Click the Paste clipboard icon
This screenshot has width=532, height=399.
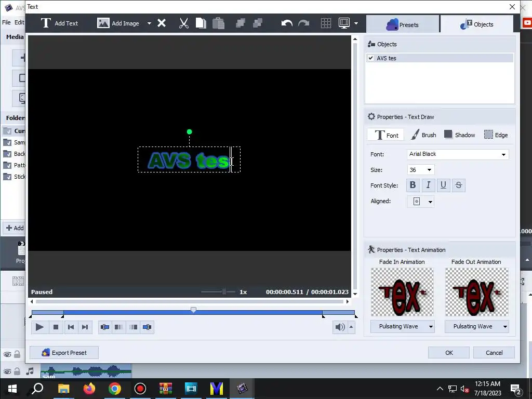coord(219,23)
